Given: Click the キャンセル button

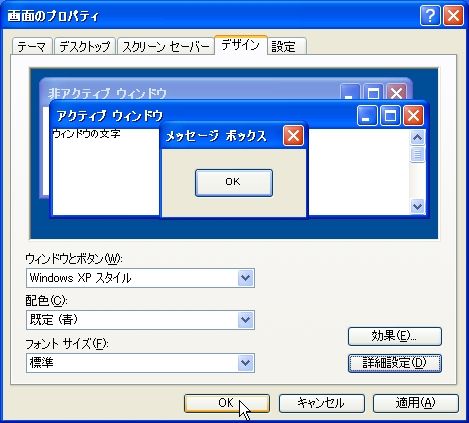Looking at the screenshot, I should coord(321,403).
